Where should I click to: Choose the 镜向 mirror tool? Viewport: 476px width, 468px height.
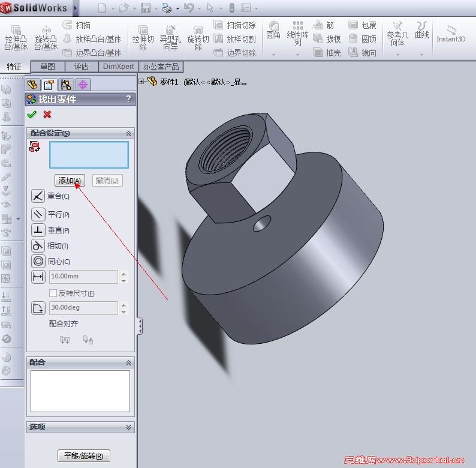[363, 53]
